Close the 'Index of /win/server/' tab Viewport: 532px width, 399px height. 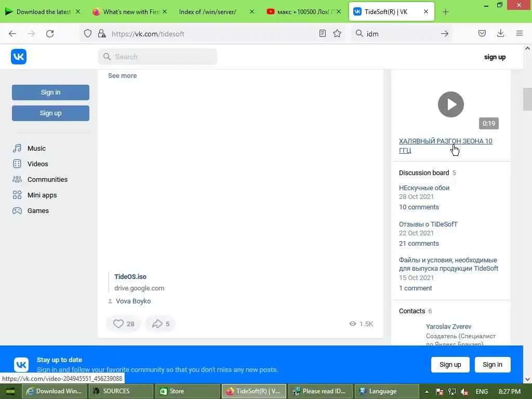252,11
